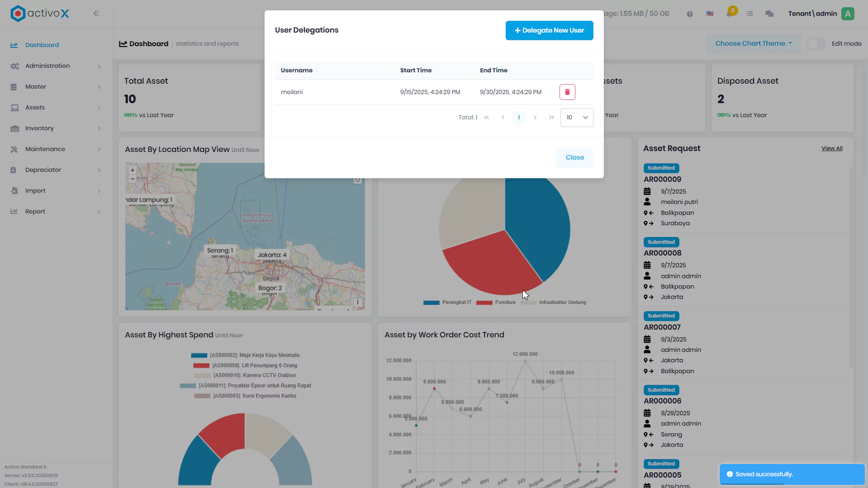The height and width of the screenshot is (488, 868).
Task: Click the Saved successfully notification toast
Action: pos(792,474)
